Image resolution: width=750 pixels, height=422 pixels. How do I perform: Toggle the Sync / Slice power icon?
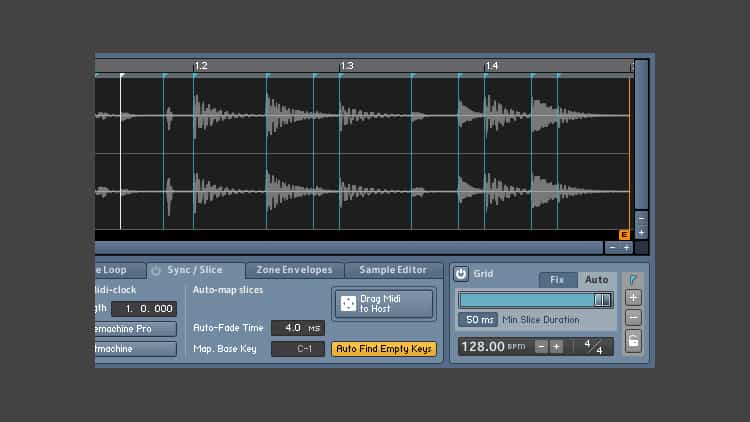pos(156,270)
